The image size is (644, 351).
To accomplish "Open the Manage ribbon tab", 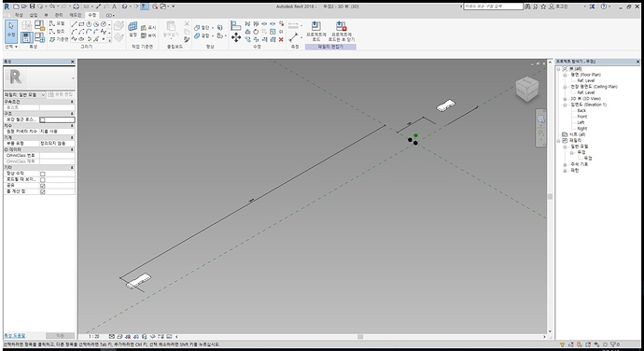I will coord(59,15).
